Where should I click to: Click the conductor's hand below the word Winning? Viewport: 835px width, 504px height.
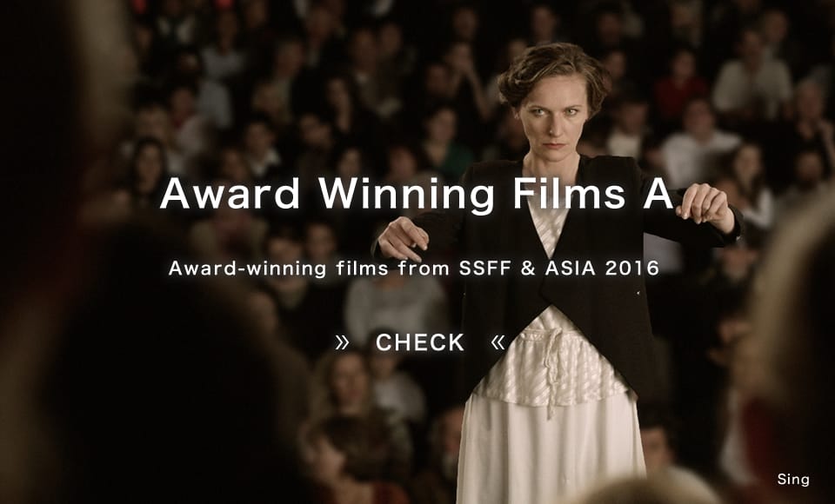[x=402, y=238]
